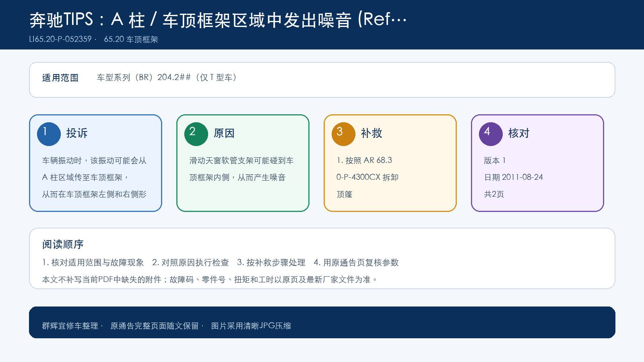Click line 顶框架内侧，从而产生噪音
Viewport: 644px width, 362px height.
point(237,177)
